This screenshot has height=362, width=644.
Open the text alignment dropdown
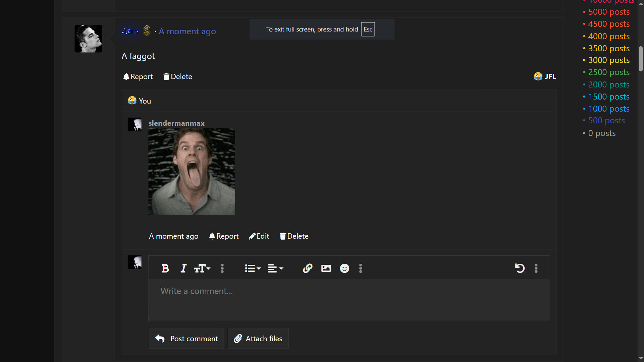pyautogui.click(x=276, y=268)
